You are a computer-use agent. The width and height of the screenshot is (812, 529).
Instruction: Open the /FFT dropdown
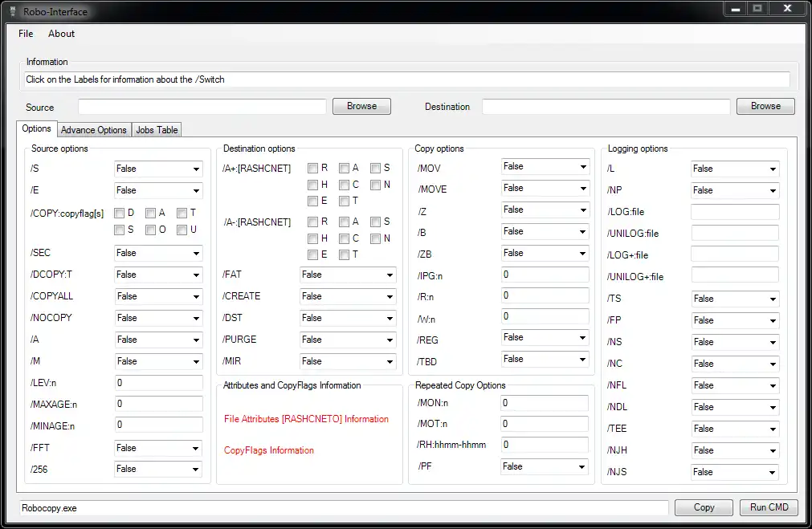pyautogui.click(x=158, y=448)
